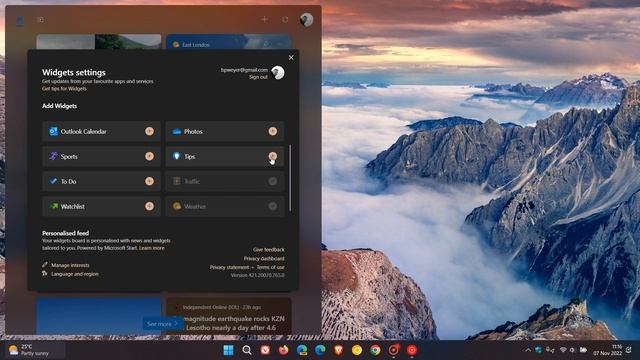The image size is (640, 360).
Task: Open Manage interests
Action: [x=70, y=265]
